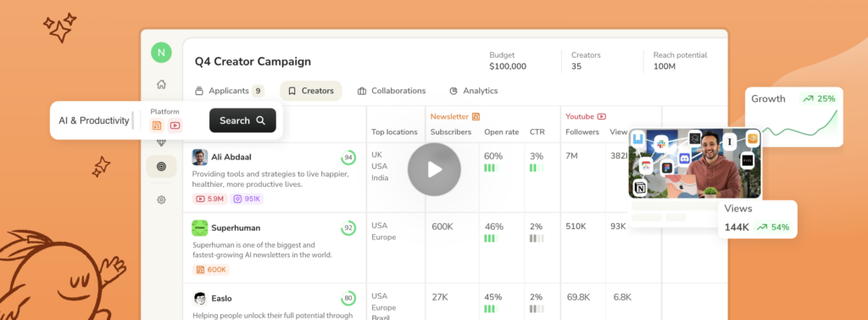This screenshot has height=320, width=868.
Task: Click Ali Abdaal's score ring 94
Action: click(348, 158)
